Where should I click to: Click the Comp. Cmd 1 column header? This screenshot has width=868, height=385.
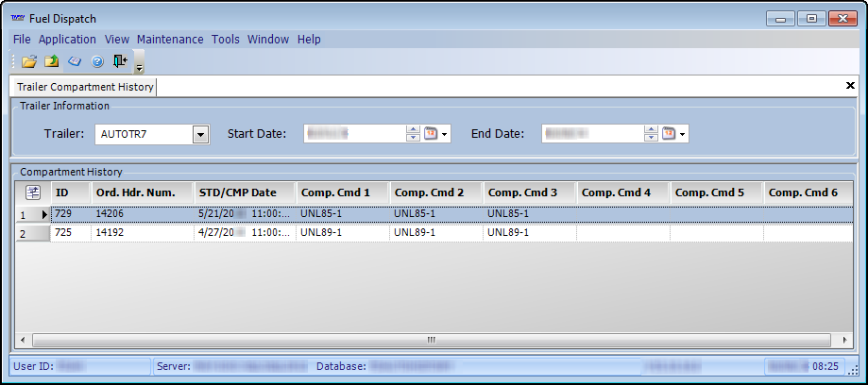343,192
